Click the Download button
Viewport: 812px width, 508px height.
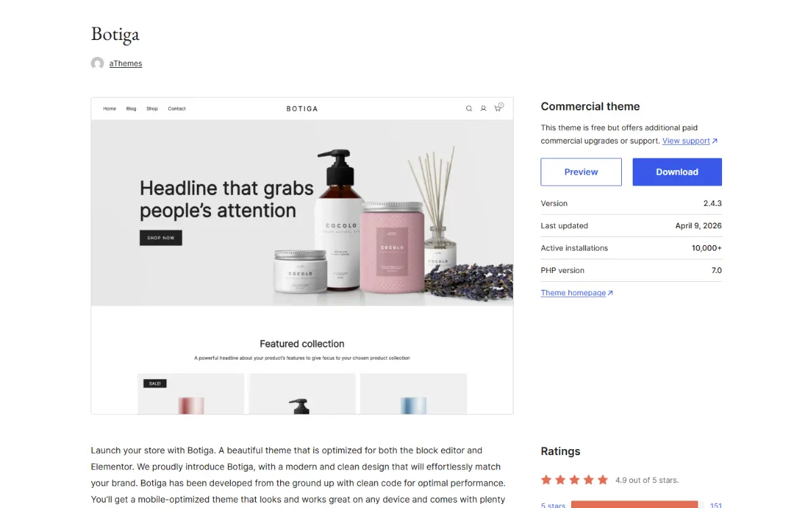point(677,172)
